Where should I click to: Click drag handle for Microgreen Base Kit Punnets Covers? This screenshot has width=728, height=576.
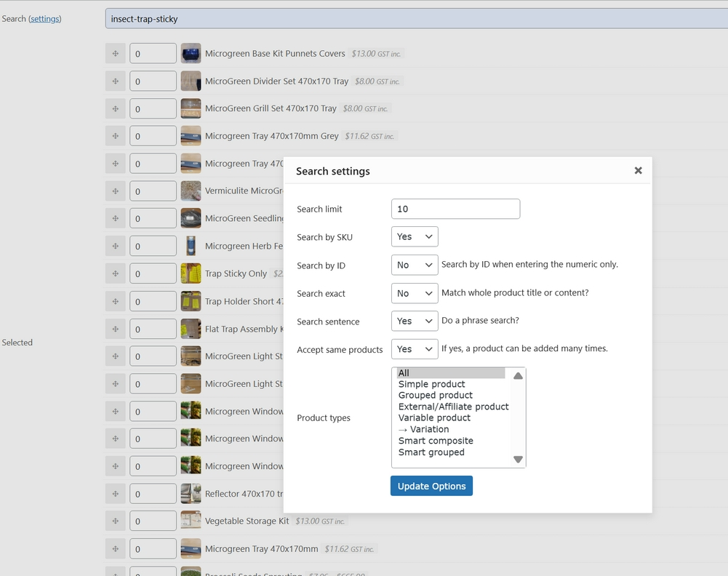(x=115, y=53)
